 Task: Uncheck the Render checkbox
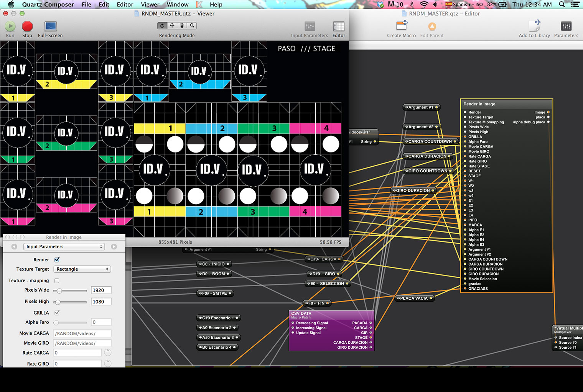tap(57, 260)
